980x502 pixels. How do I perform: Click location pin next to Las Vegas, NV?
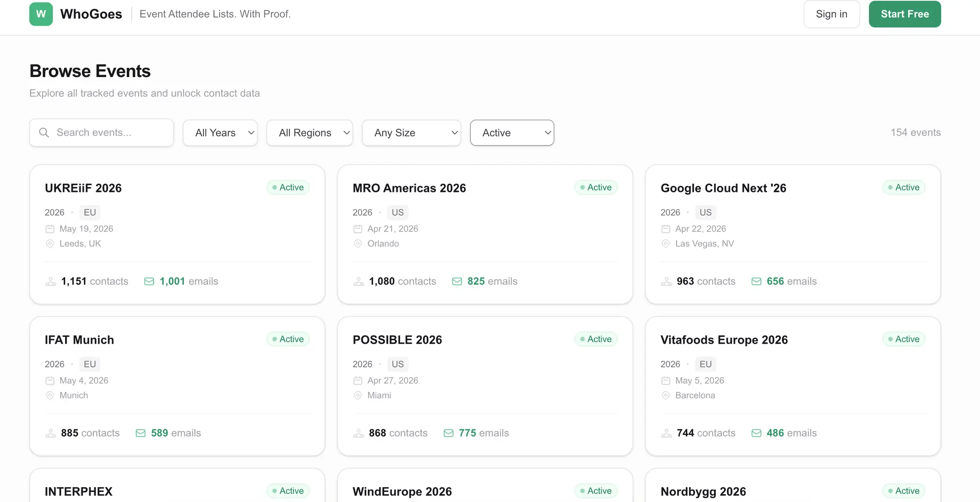click(666, 244)
